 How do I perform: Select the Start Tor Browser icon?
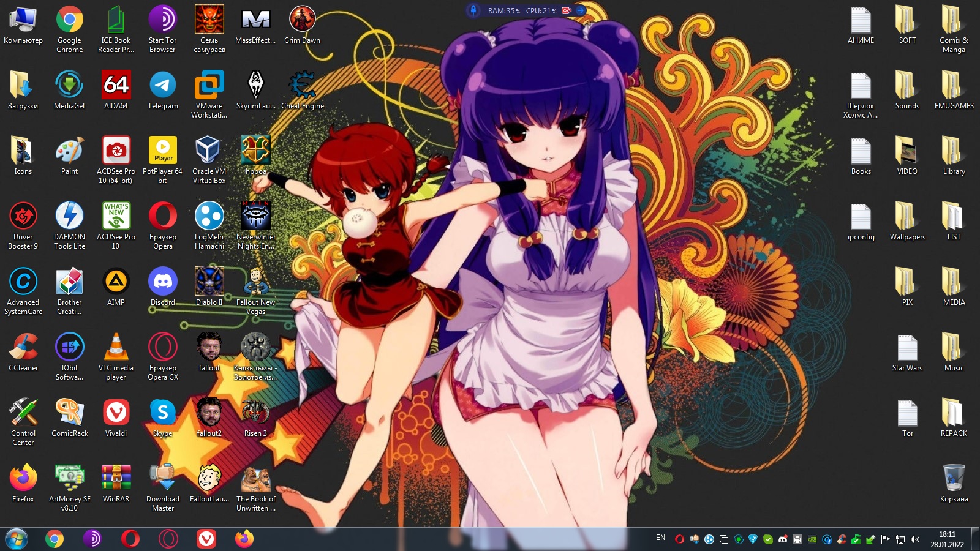coord(162,29)
